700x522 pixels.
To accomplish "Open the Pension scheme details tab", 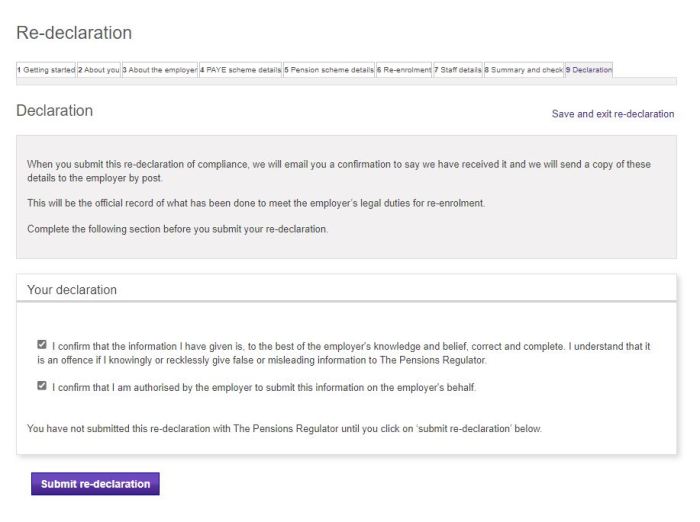I will pos(329,70).
